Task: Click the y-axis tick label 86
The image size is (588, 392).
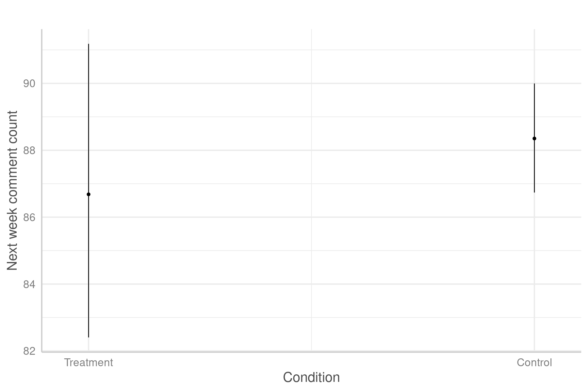Action: [29, 217]
